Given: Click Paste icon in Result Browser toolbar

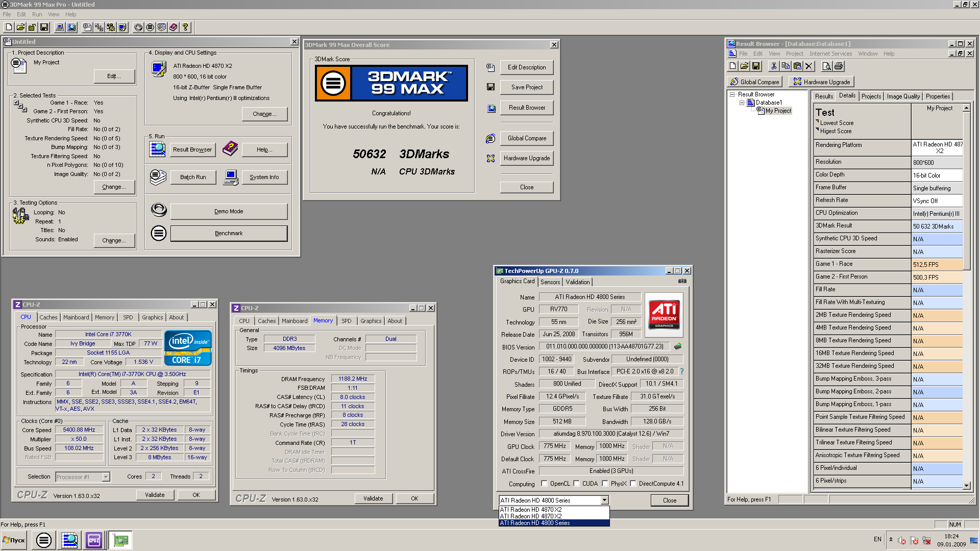Looking at the screenshot, I should (797, 66).
